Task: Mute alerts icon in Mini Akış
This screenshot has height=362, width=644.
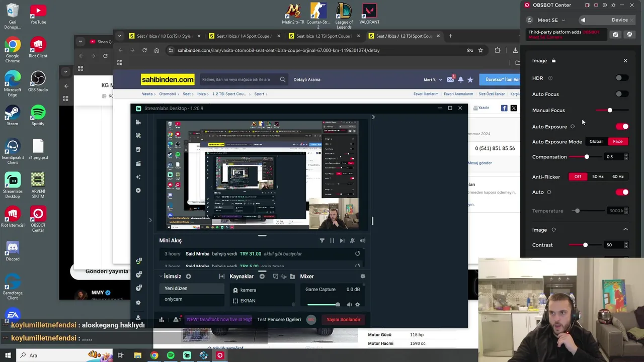Action: tap(352, 241)
